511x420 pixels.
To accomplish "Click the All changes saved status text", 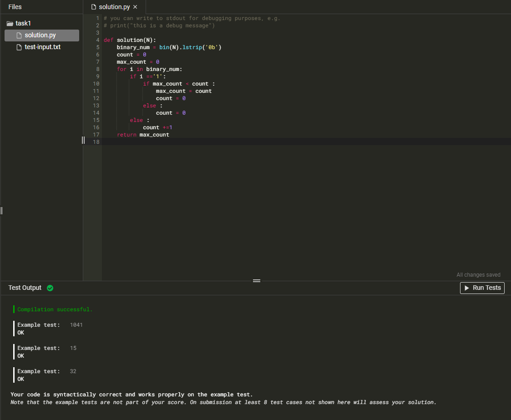I will click(x=478, y=274).
